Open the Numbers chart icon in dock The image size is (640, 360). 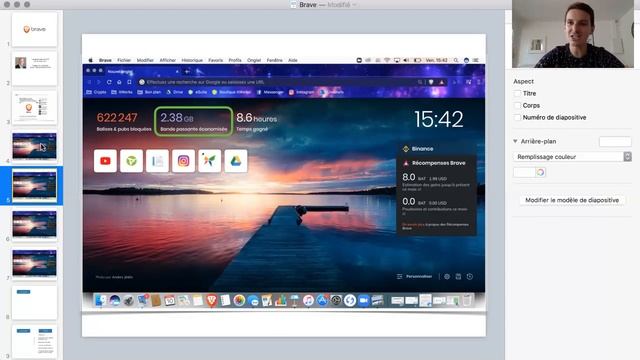[x=280, y=301]
